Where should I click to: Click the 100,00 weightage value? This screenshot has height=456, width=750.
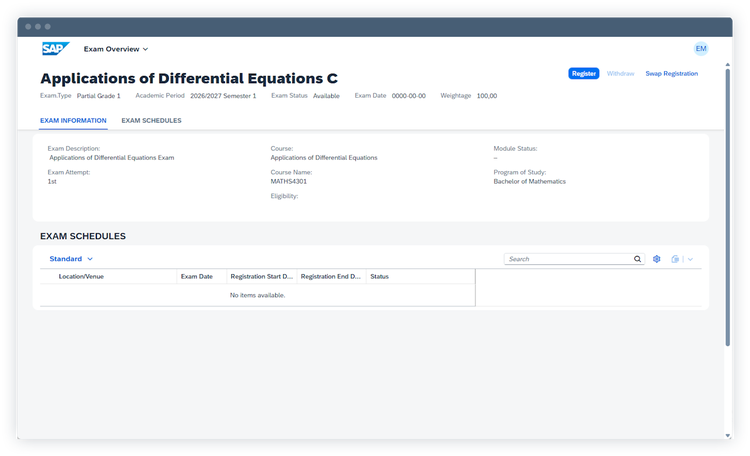(487, 96)
